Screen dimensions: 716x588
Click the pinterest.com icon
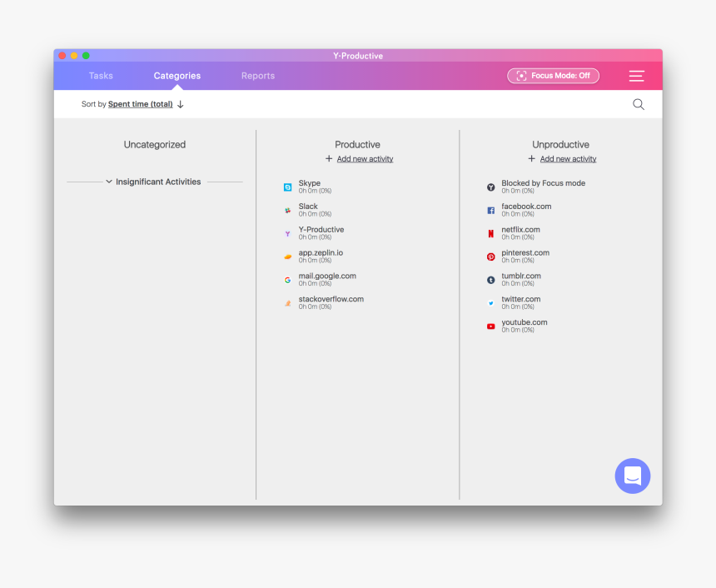coord(491,257)
